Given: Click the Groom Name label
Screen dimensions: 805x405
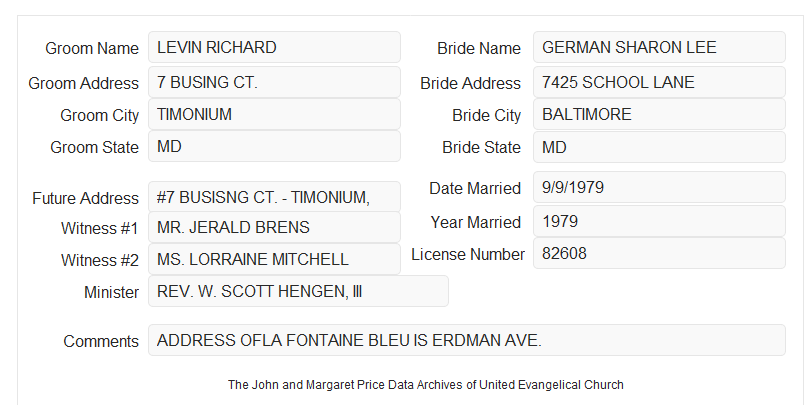Looking at the screenshot, I should pyautogui.click(x=92, y=48).
